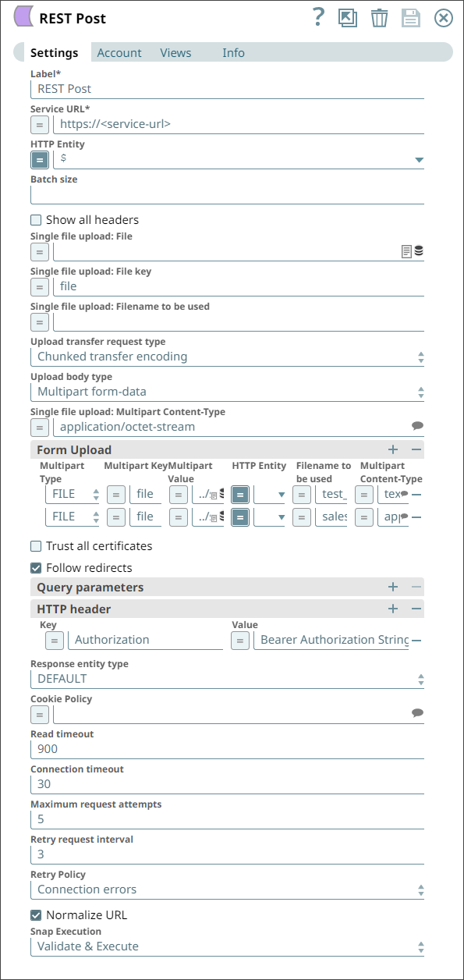The image size is (464, 980).
Task: Enable Trust all certificates
Action: 35,546
